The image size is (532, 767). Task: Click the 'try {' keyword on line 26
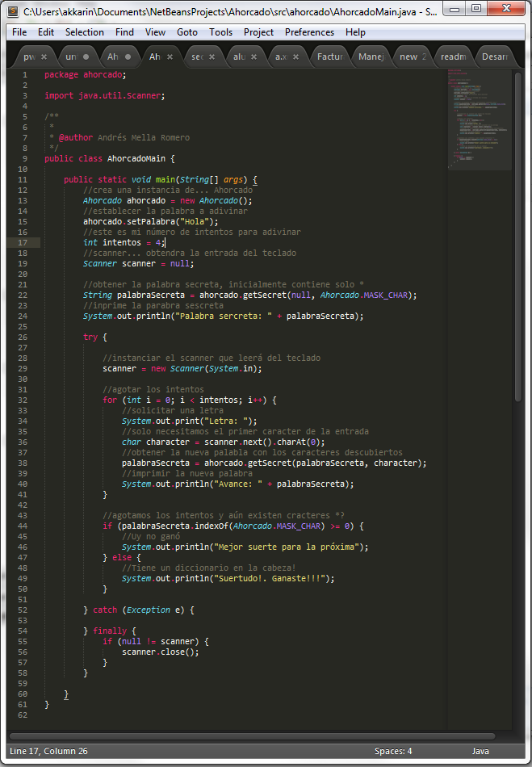tap(95, 337)
